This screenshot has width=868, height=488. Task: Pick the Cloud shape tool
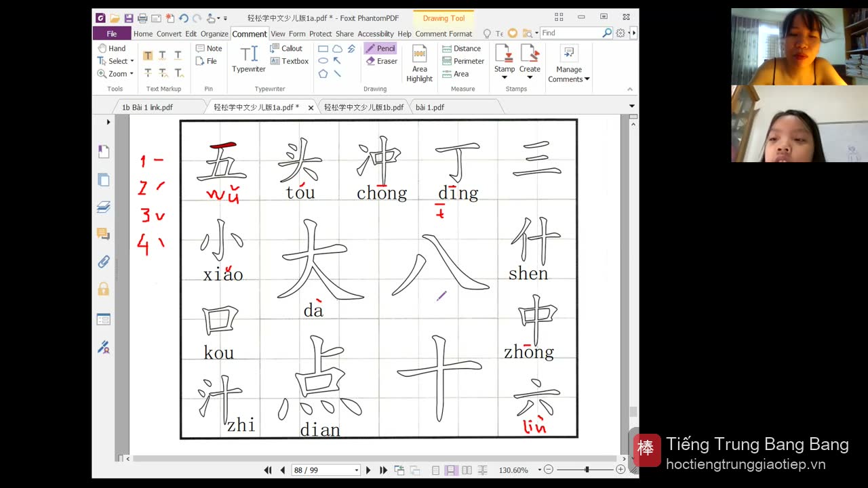337,49
